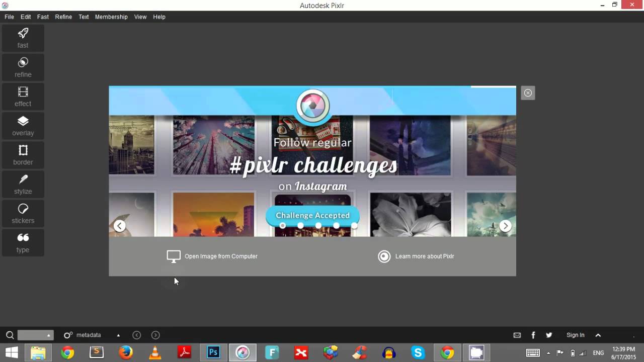Open the View menu

coord(140,17)
